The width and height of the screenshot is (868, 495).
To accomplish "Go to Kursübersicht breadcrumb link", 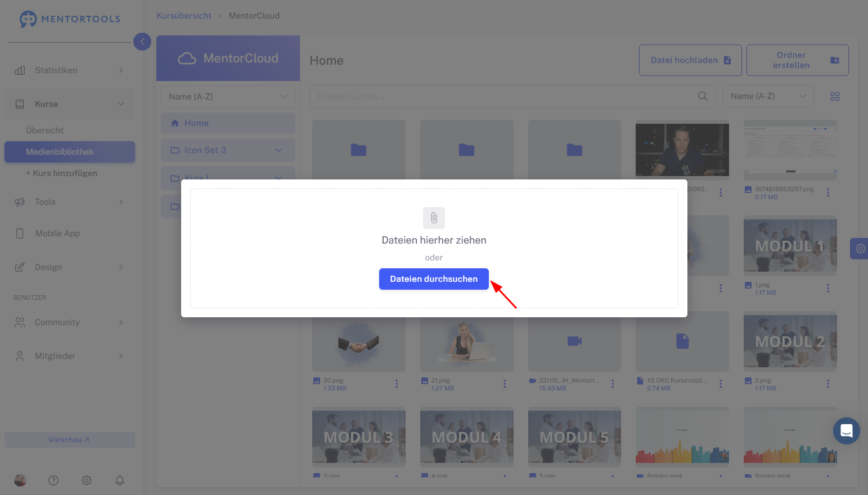I will click(184, 16).
